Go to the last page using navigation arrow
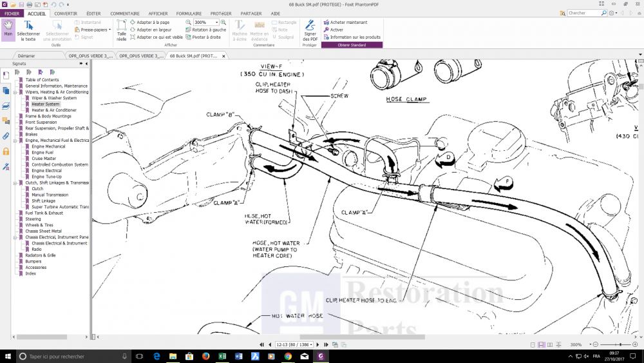The width and height of the screenshot is (644, 363). 327,345
